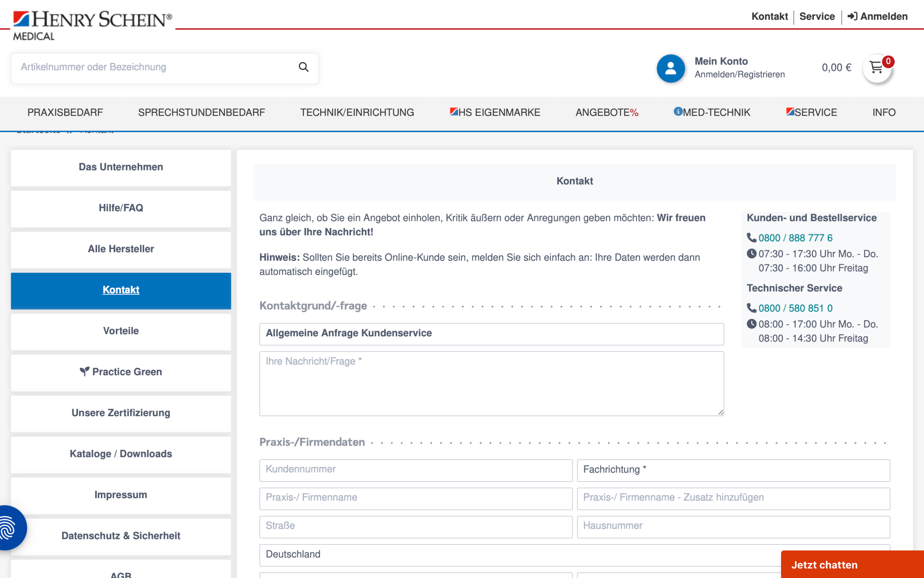The image size is (924, 578).
Task: Click the Service link in top bar
Action: point(817,17)
